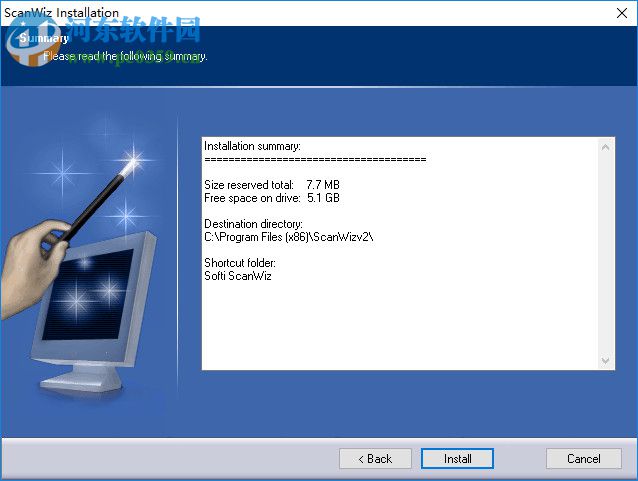Click the summary box scroll-down arrow
This screenshot has height=481, width=638.
pyautogui.click(x=605, y=361)
